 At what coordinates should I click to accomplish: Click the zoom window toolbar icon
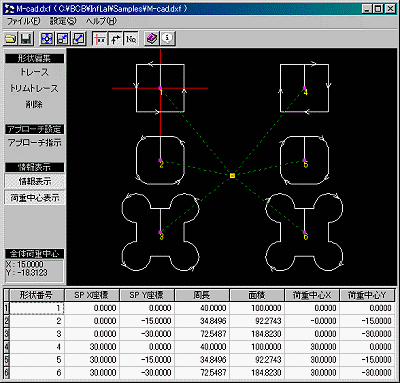pyautogui.click(x=63, y=39)
